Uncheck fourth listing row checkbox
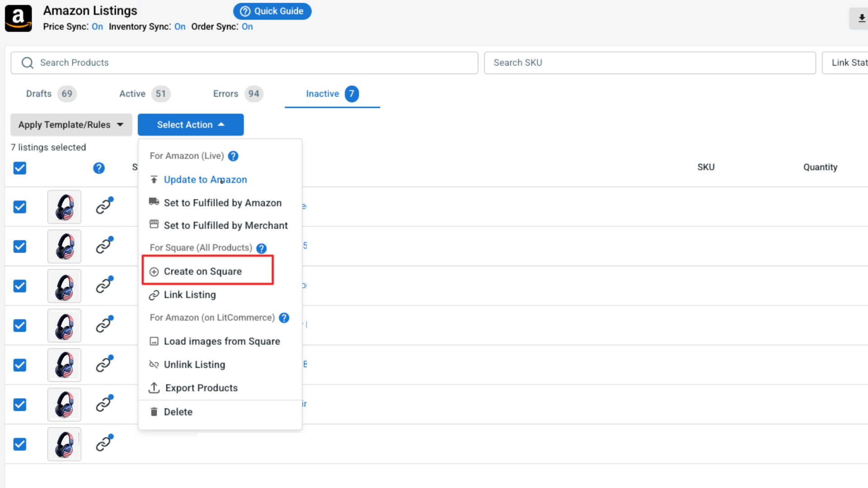 point(20,325)
